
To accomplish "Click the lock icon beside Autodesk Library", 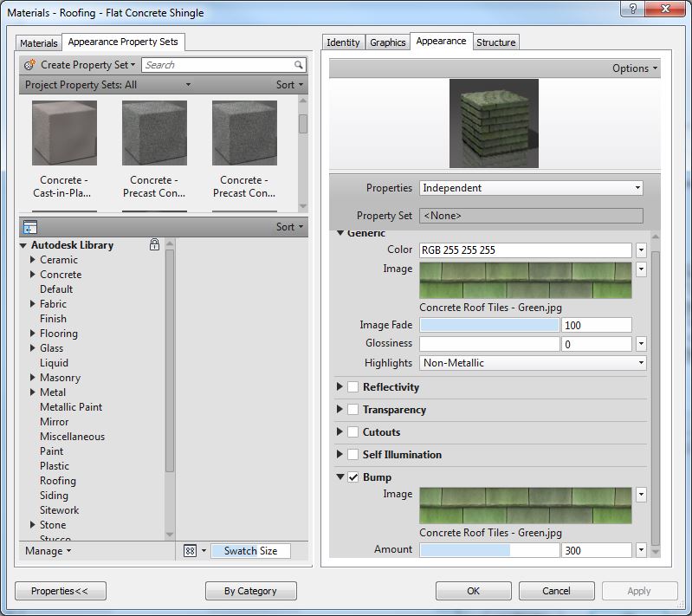I will [x=154, y=245].
